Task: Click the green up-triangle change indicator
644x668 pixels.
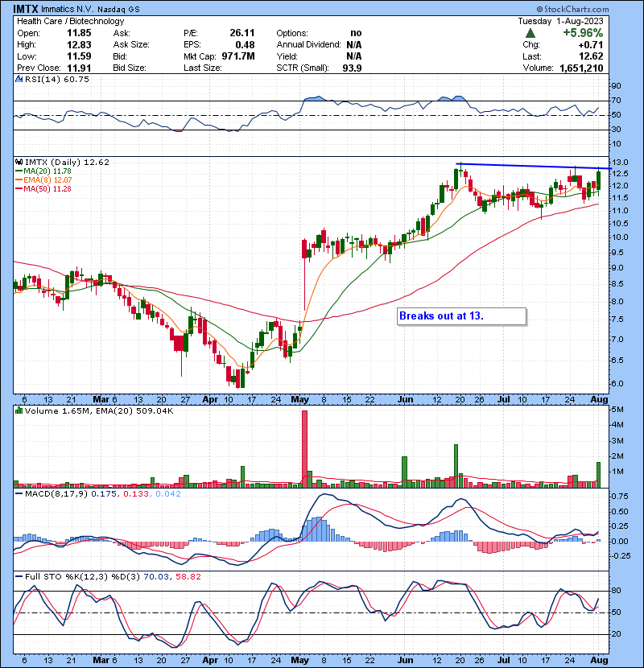Action: [x=530, y=33]
